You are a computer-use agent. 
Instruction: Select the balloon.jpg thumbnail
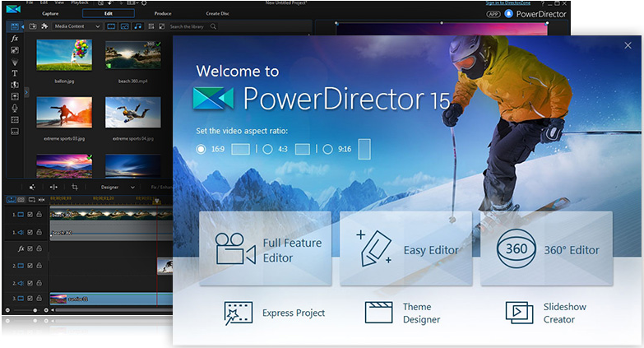coord(64,55)
